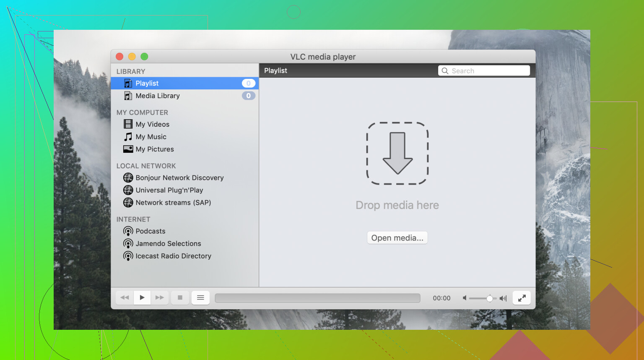Click the 00:00 elapsed time display
The image size is (644, 360).
click(441, 298)
